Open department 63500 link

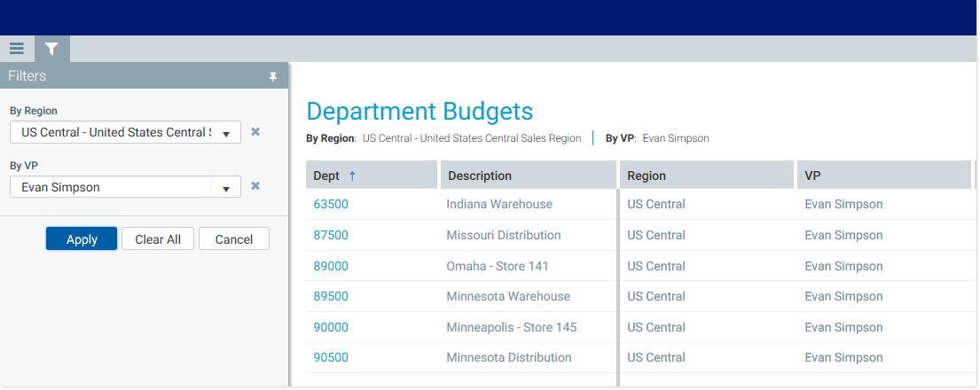coord(331,204)
